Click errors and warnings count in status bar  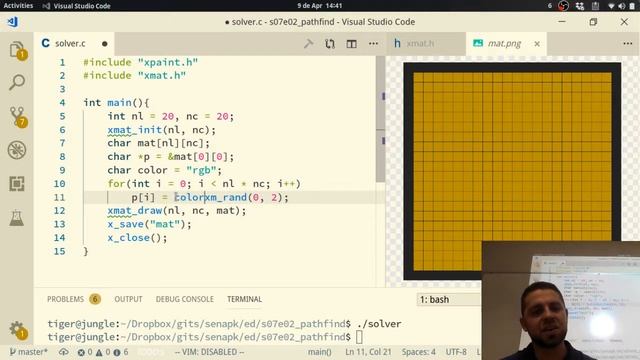point(103,352)
